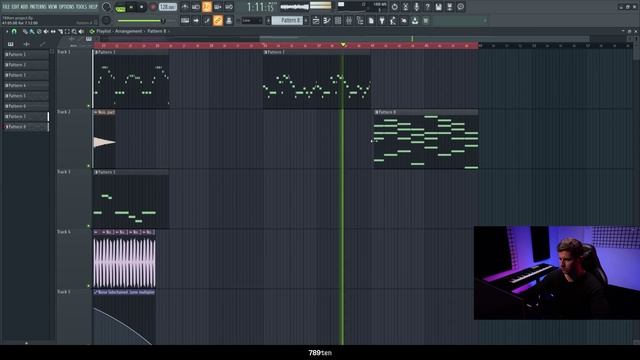Click the plus button beside pattern selector

(307, 20)
